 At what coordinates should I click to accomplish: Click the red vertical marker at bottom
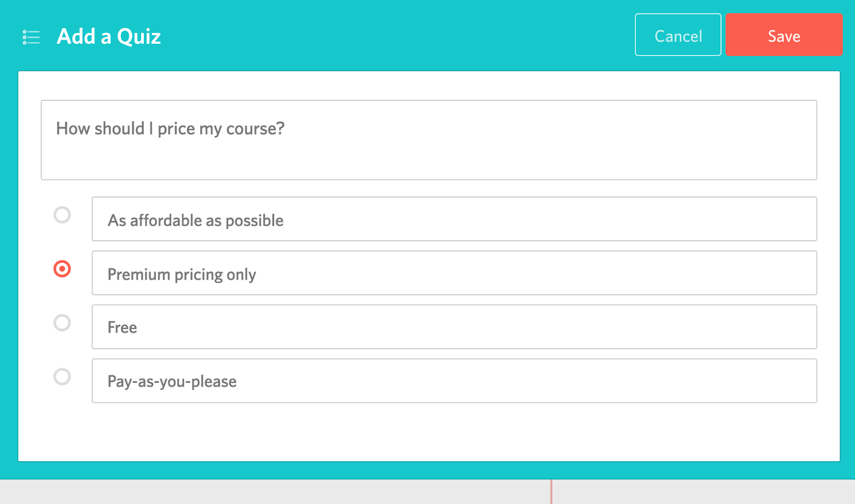tap(551, 492)
